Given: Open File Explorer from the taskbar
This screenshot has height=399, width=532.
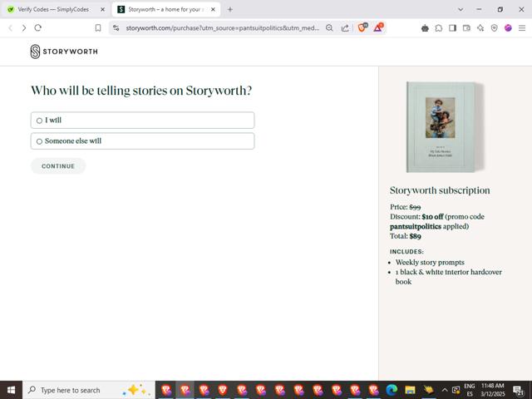Looking at the screenshot, I should [x=410, y=390].
